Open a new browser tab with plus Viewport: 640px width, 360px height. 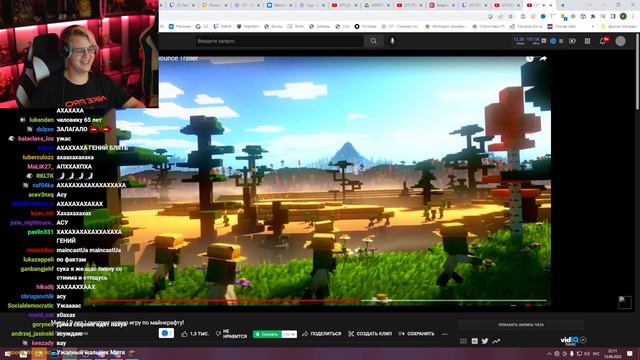pyautogui.click(x=562, y=5)
